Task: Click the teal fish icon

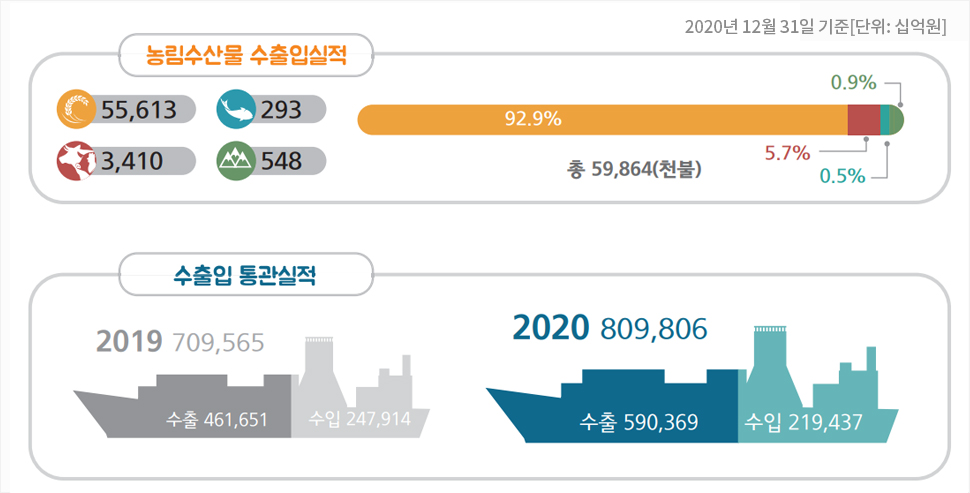Action: pos(236,109)
